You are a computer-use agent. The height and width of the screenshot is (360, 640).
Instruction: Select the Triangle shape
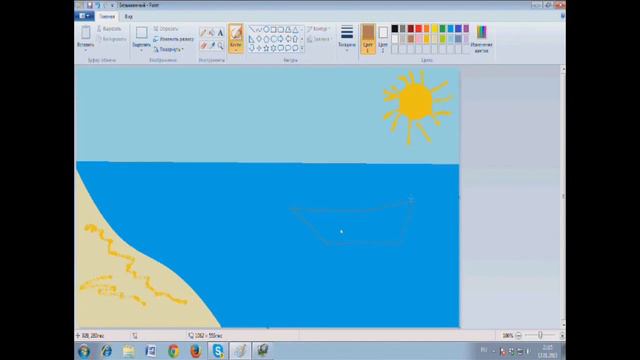[x=295, y=29]
